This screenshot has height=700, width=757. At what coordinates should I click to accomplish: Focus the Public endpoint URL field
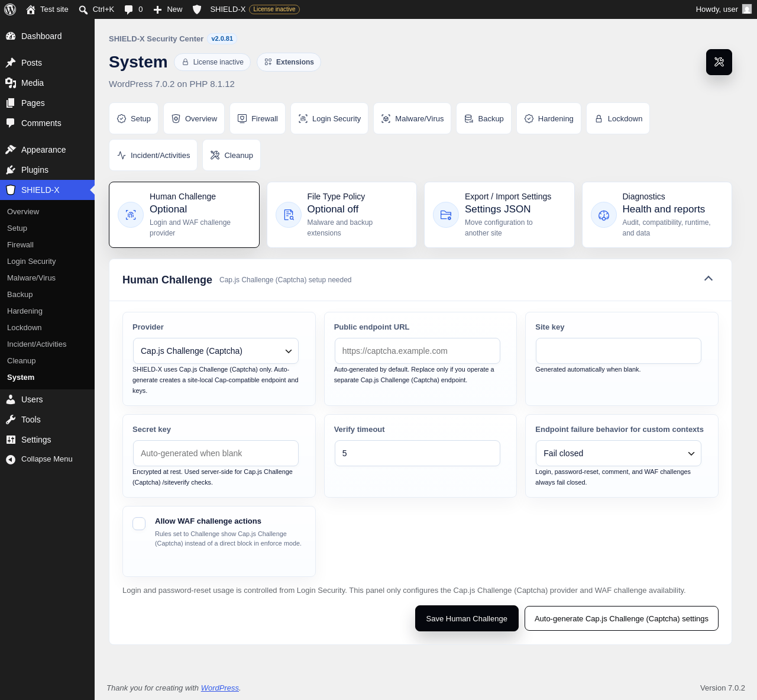click(418, 351)
